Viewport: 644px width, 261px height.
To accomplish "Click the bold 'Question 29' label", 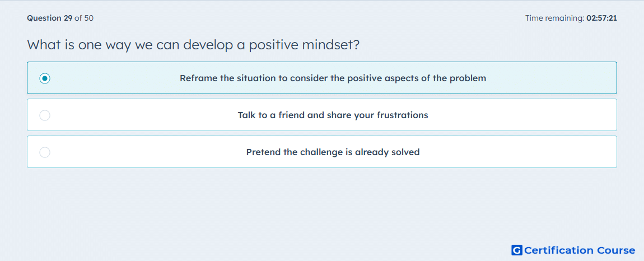I will [x=50, y=18].
